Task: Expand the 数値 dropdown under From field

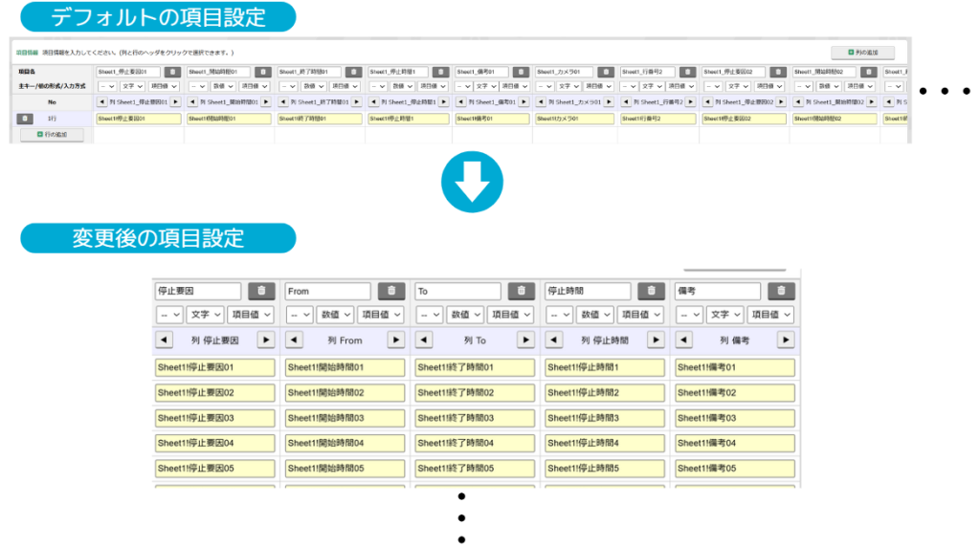Action: coord(335,315)
